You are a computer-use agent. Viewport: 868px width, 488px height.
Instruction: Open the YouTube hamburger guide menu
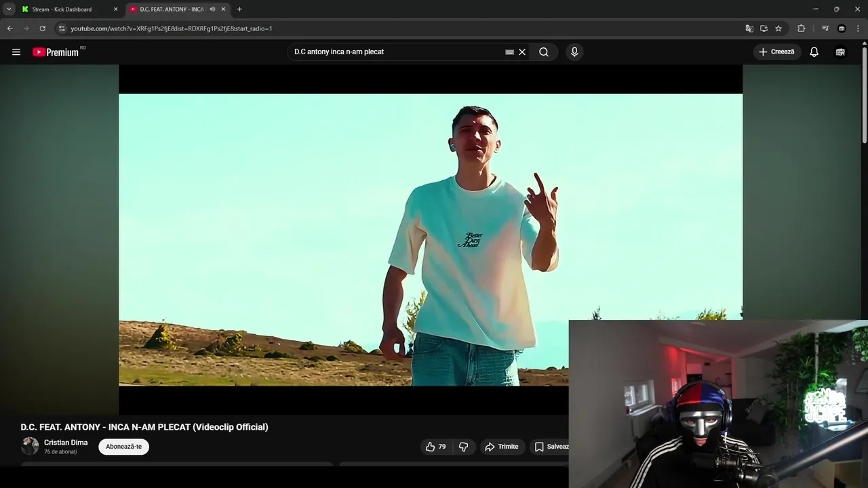pos(16,52)
